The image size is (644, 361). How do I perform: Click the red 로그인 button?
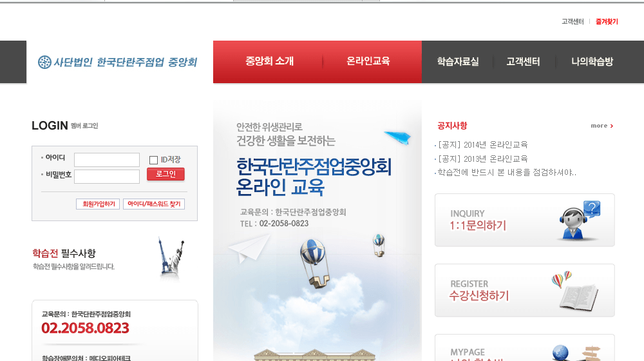tap(166, 174)
